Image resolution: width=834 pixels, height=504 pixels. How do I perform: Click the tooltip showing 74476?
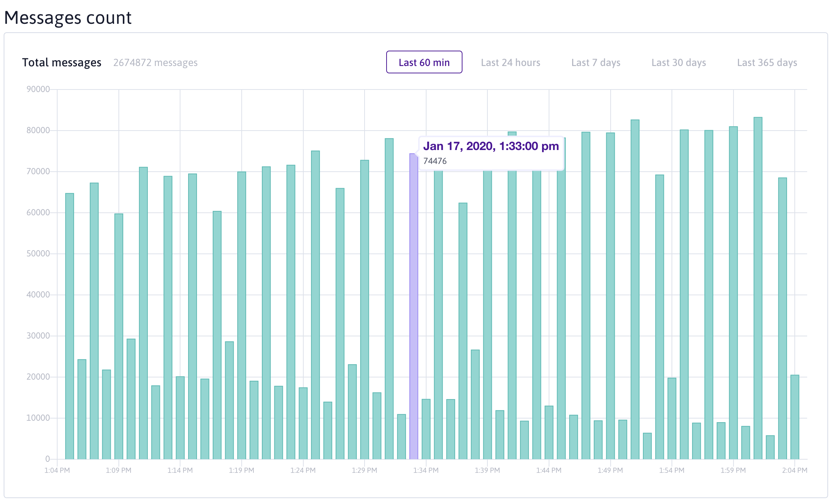point(490,153)
